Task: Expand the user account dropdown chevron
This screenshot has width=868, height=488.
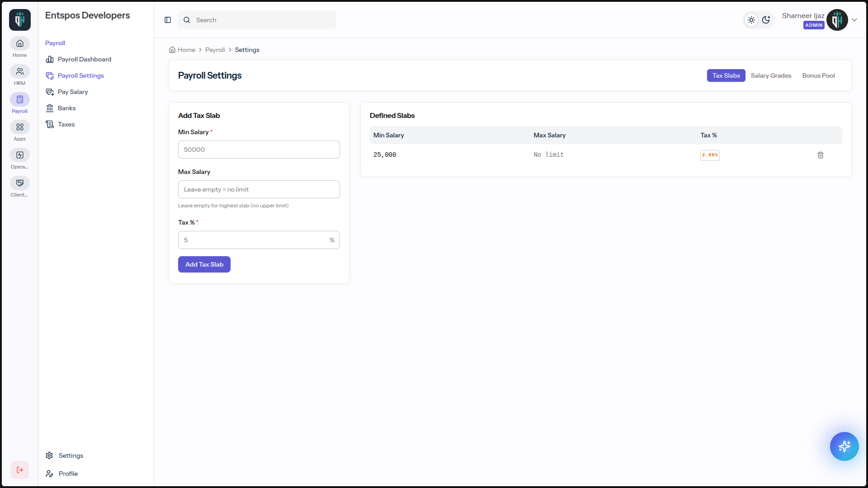Action: (854, 20)
